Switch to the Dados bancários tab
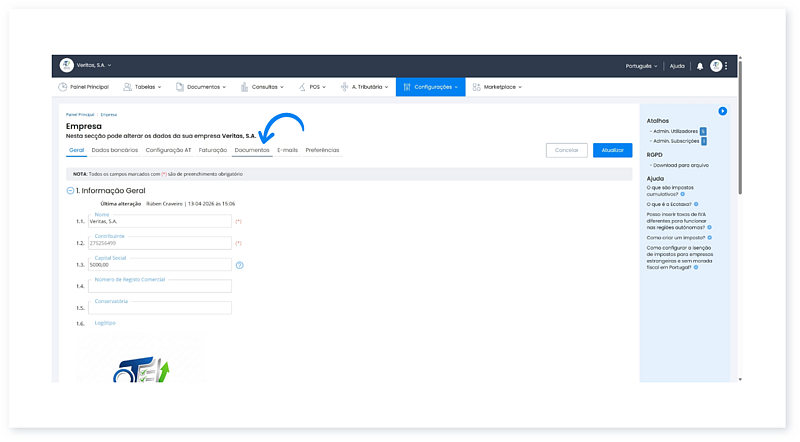Image resolution: width=800 pixels, height=442 pixels. tap(115, 151)
